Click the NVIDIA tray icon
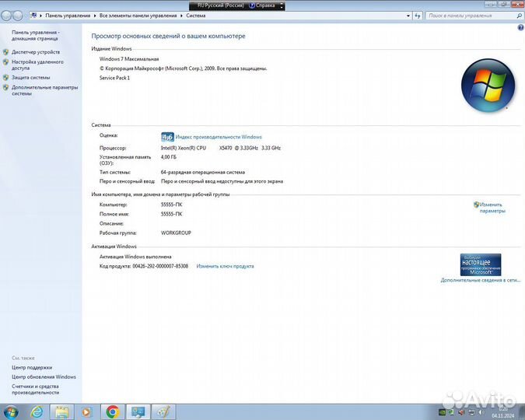Viewport: 525px width, 420px height. [x=442, y=412]
